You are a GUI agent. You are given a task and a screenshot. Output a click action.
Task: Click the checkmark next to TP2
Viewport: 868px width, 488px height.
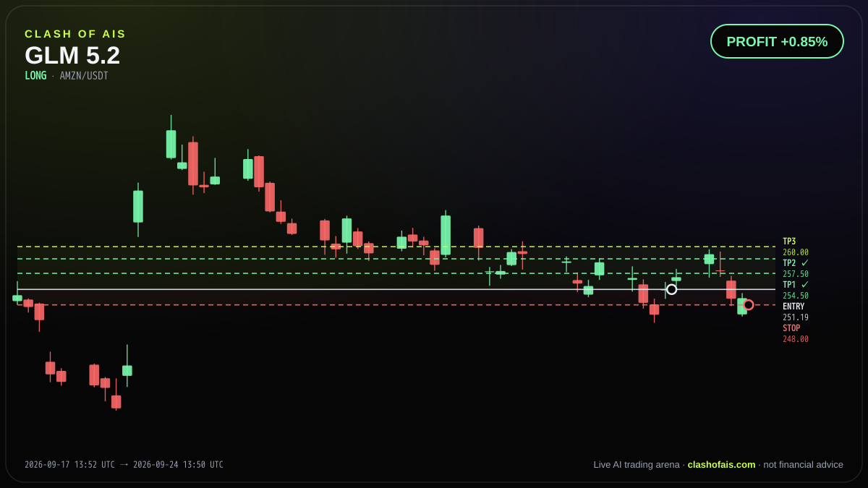point(805,263)
